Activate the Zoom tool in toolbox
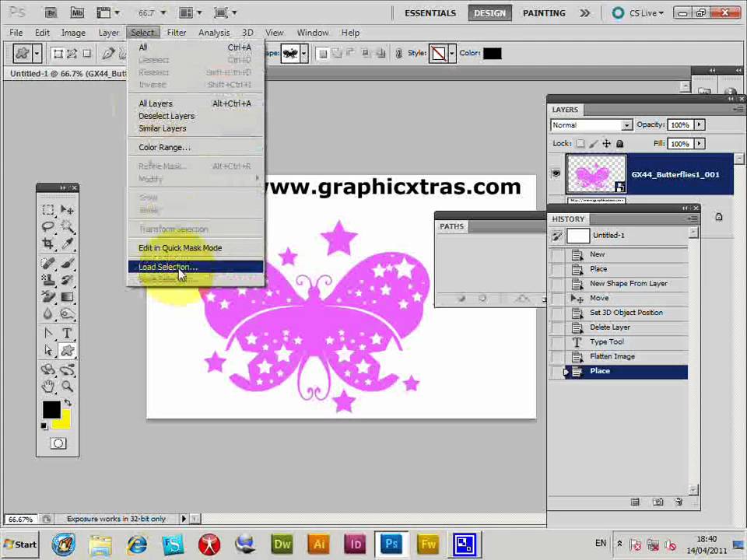The height and width of the screenshot is (560, 747). point(67,387)
